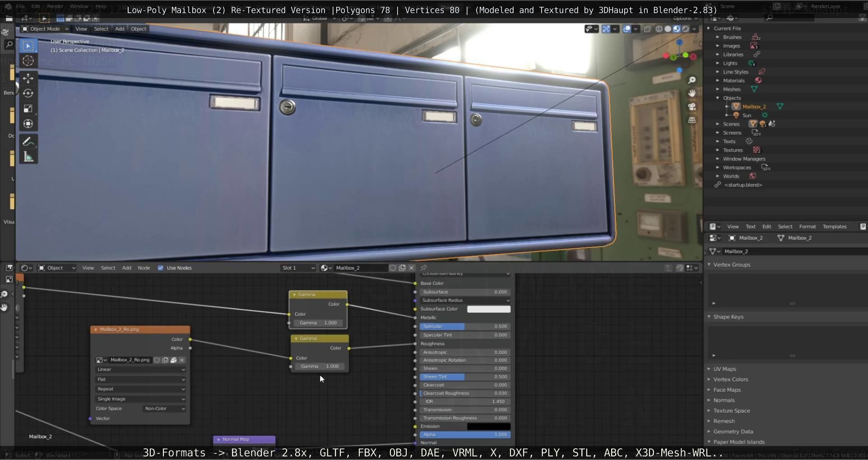Select the Sun object in outliner
This screenshot has height=460, width=868.
coord(747,115)
